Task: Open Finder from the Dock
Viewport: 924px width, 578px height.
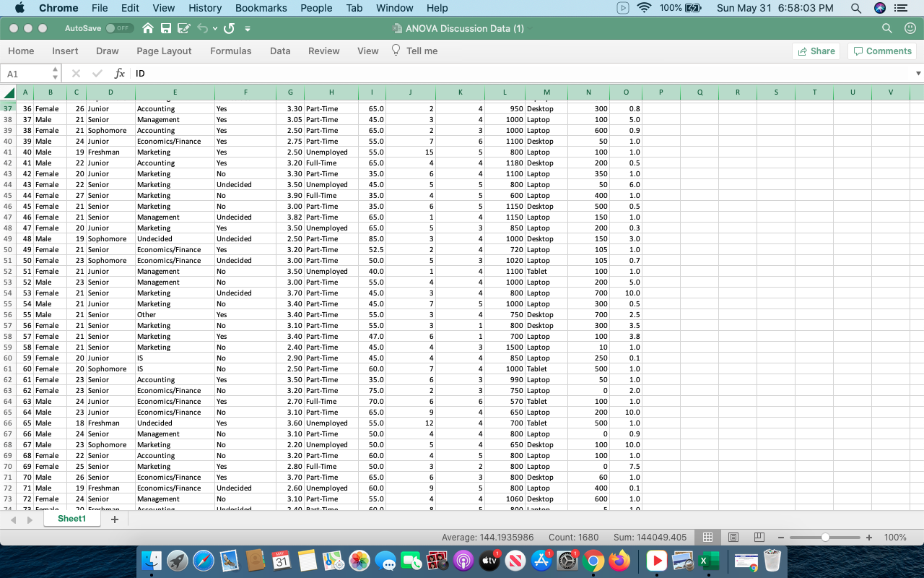Action: 152,560
